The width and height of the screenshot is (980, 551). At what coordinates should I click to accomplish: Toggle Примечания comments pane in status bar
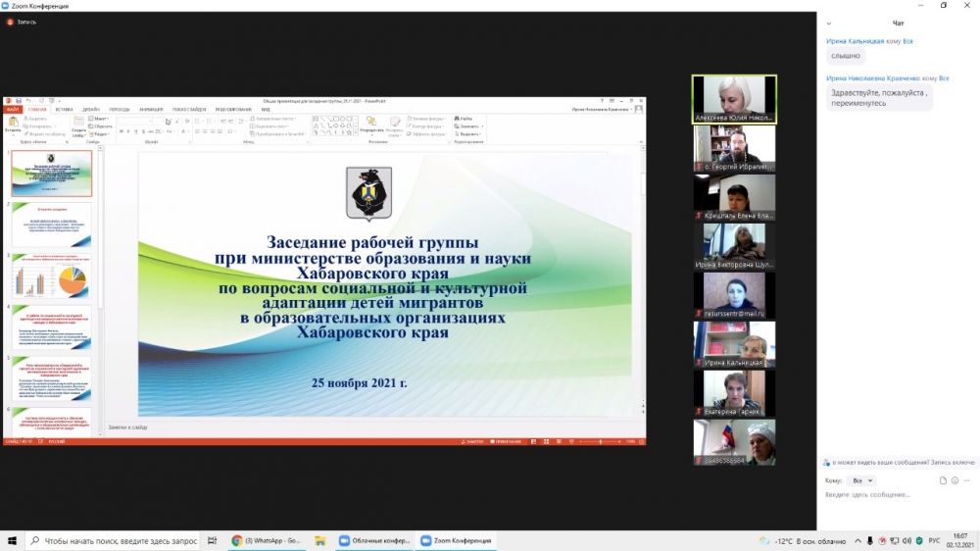click(506, 441)
